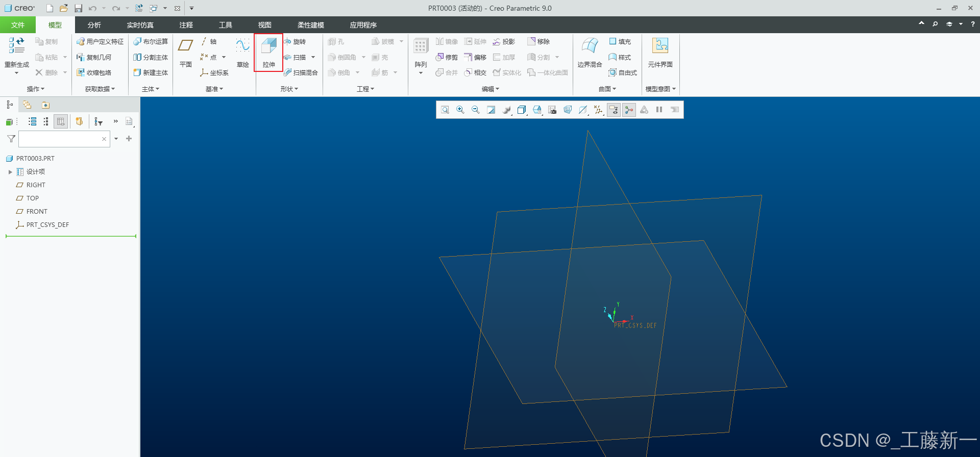
Task: Open the 文件 File menu
Action: tap(18, 25)
